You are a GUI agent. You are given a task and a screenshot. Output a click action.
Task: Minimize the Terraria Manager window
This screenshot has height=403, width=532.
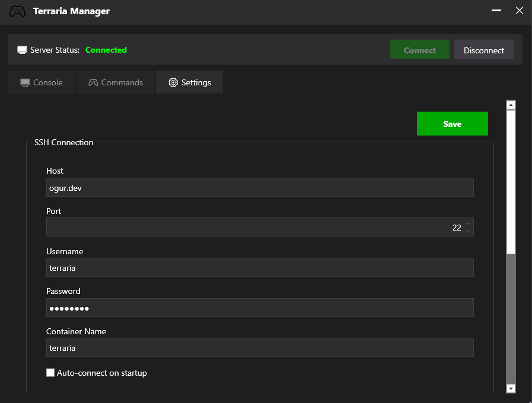pyautogui.click(x=495, y=11)
